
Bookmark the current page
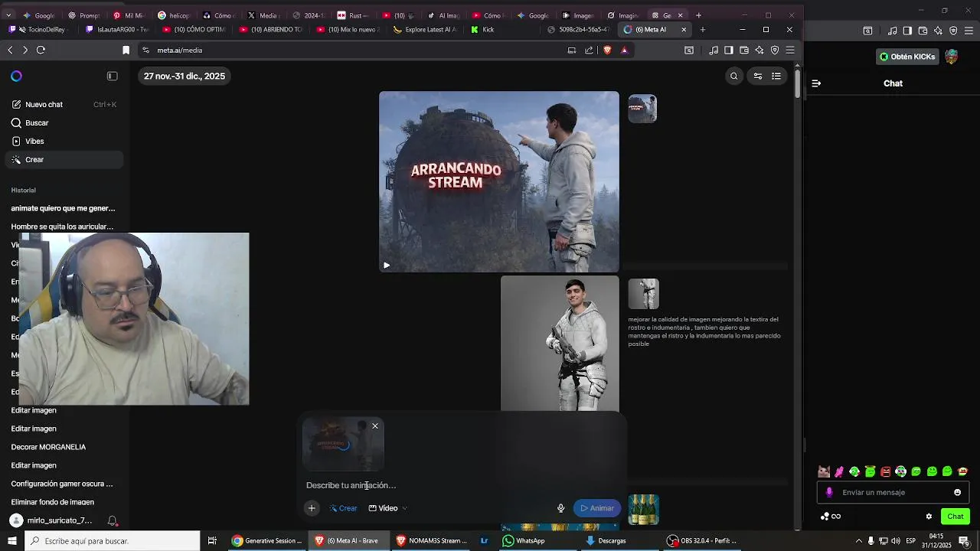tap(126, 50)
